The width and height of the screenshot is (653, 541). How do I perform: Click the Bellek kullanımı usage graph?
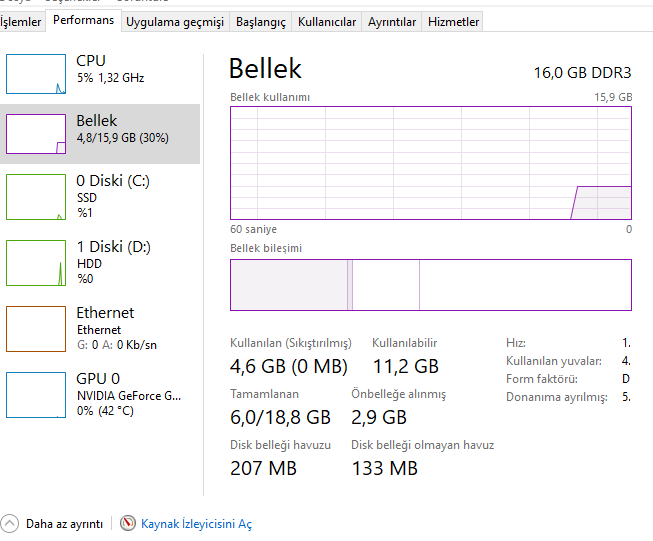click(431, 163)
